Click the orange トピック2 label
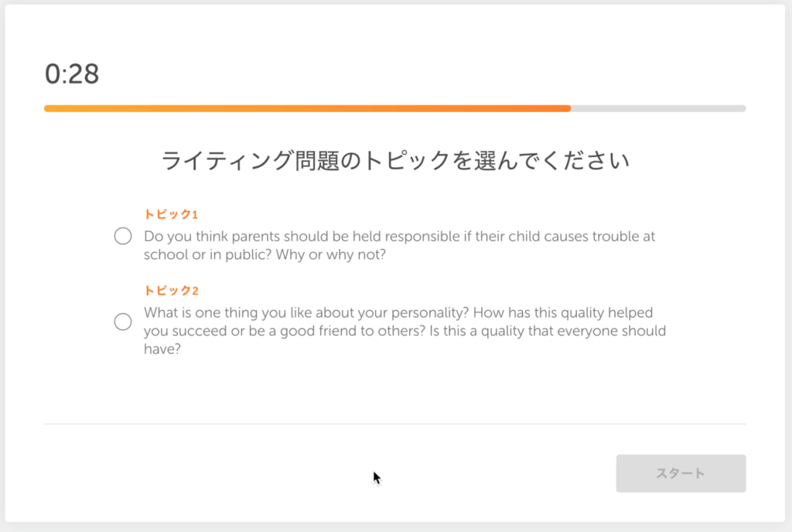 (x=171, y=290)
